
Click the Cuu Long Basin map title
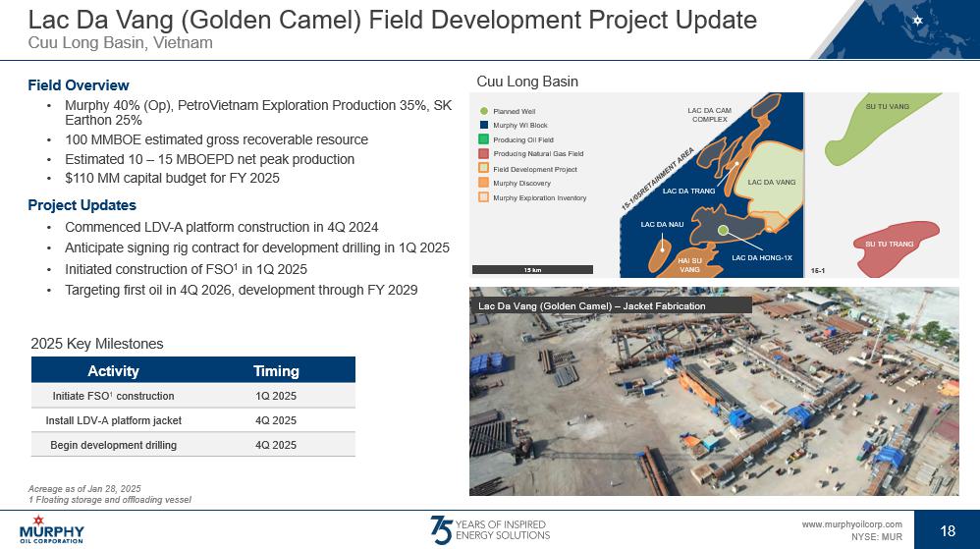pos(527,82)
